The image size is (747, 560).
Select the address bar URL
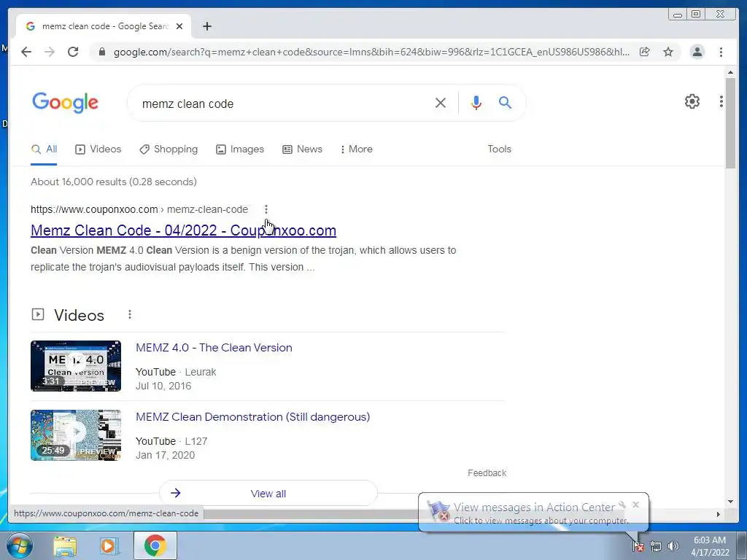click(371, 52)
